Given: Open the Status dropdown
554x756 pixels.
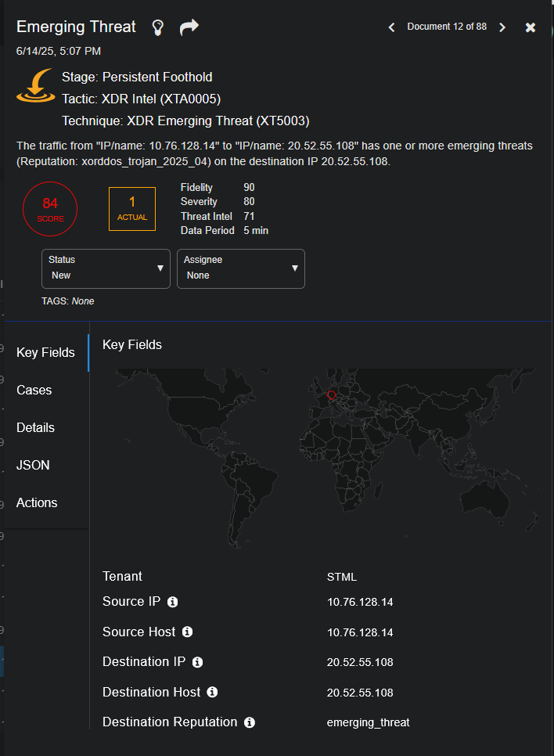Looking at the screenshot, I should [x=106, y=268].
